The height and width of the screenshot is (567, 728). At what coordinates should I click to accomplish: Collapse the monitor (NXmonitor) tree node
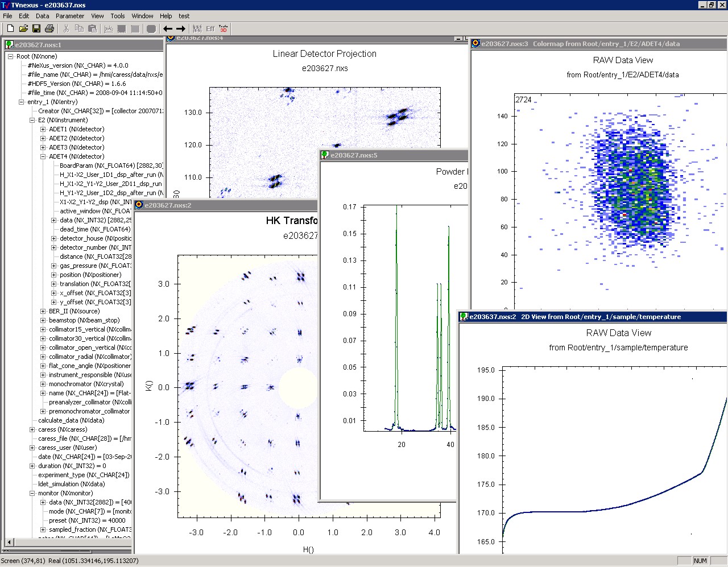pyautogui.click(x=32, y=494)
